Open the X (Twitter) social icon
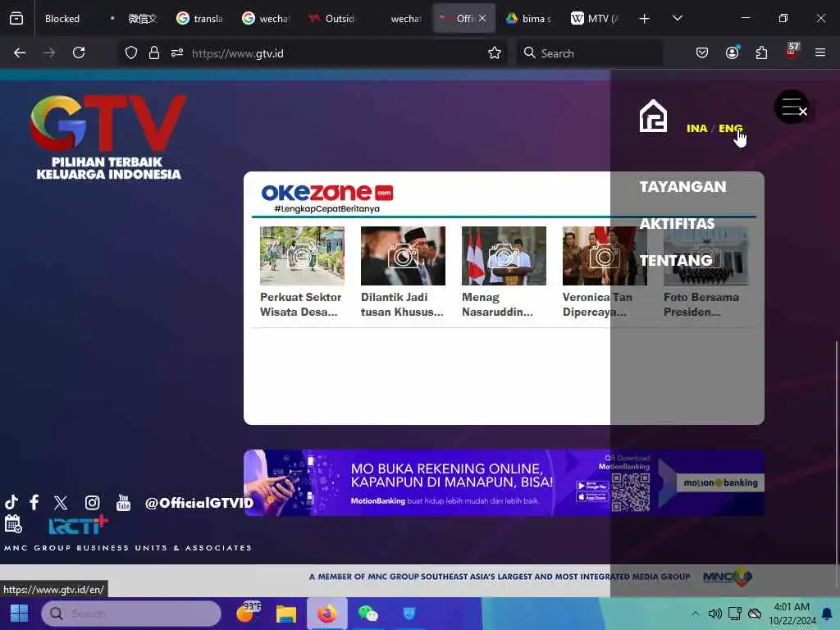840x630 pixels. click(61, 503)
